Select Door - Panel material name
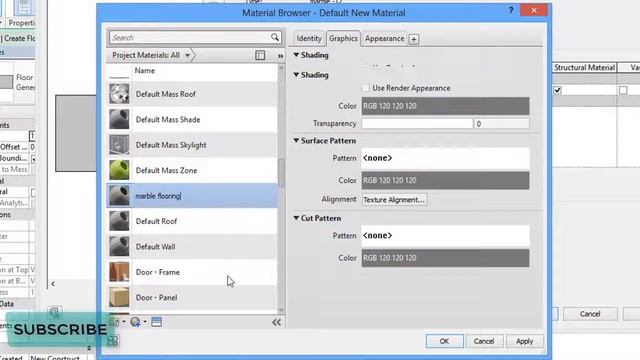The height and width of the screenshot is (360, 640). pyautogui.click(x=156, y=298)
